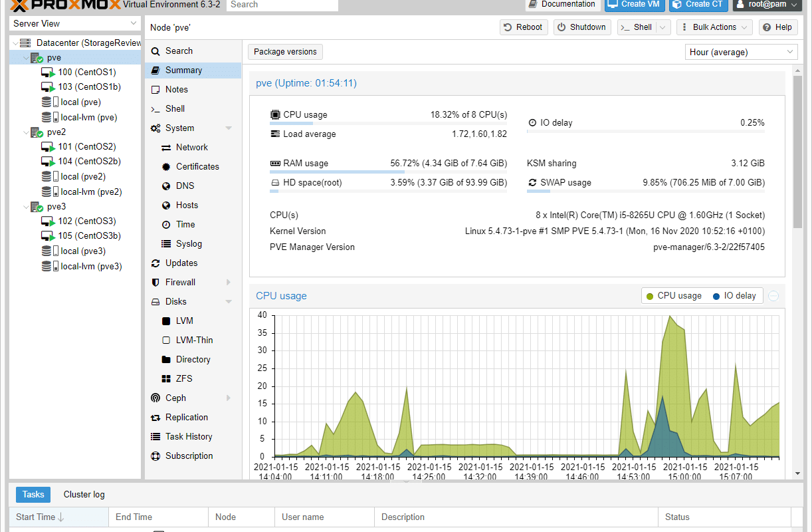Open ZFS disk page

pos(193,379)
